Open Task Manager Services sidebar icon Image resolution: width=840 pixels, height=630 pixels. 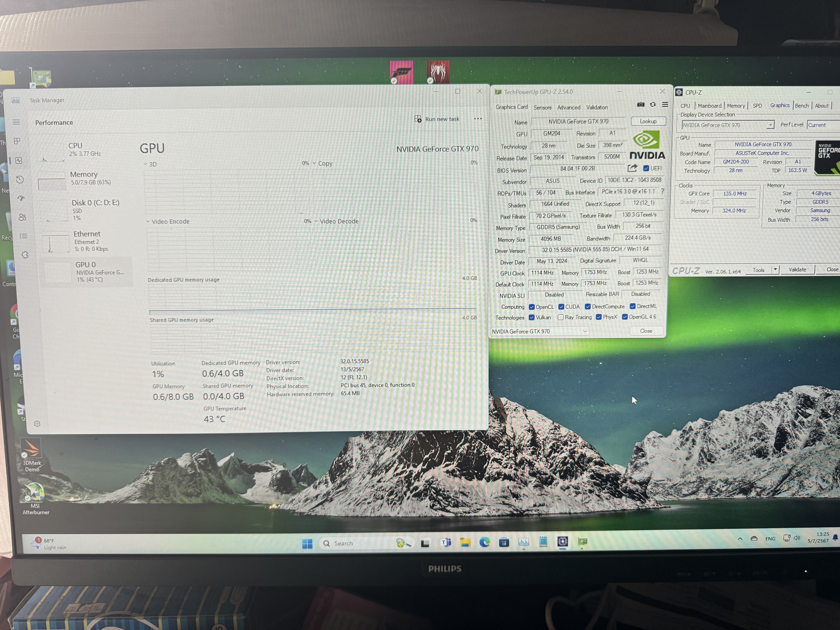(25, 255)
